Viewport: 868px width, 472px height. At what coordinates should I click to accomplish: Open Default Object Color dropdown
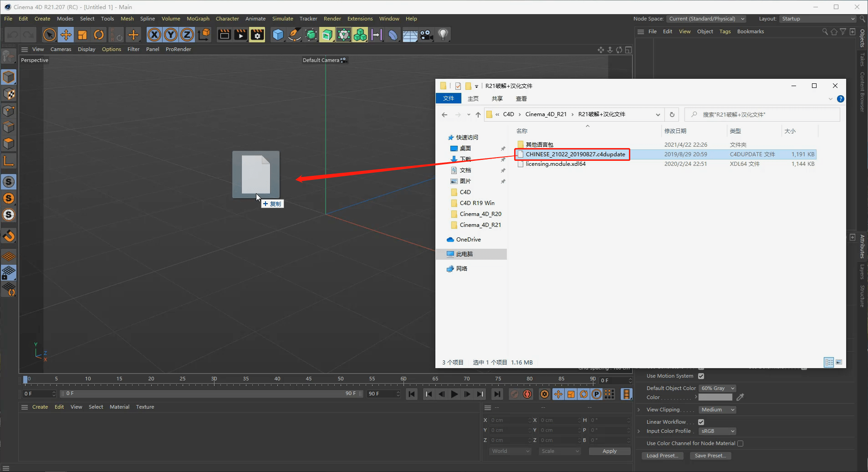[x=717, y=388]
